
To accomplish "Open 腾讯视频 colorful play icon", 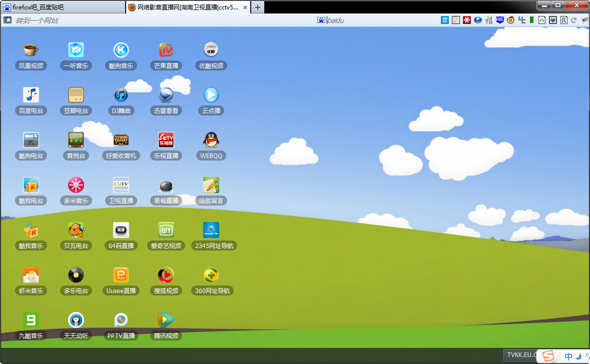I will 166,320.
